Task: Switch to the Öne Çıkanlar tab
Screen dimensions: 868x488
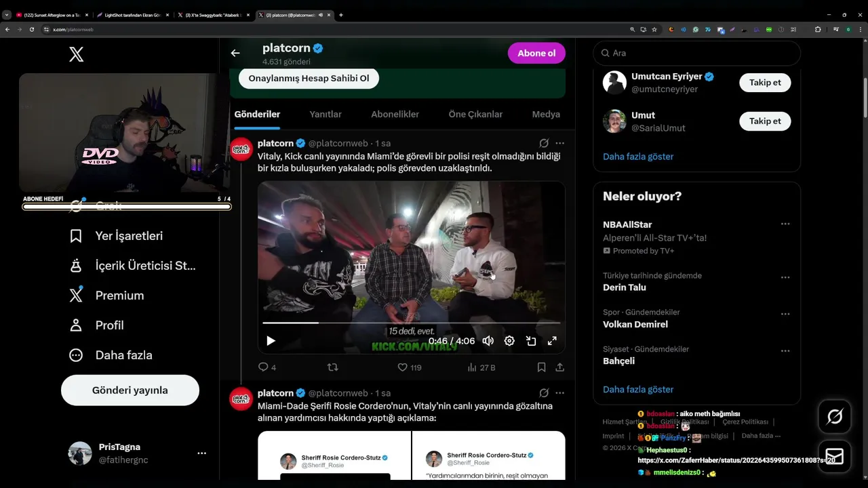Action: pyautogui.click(x=475, y=115)
